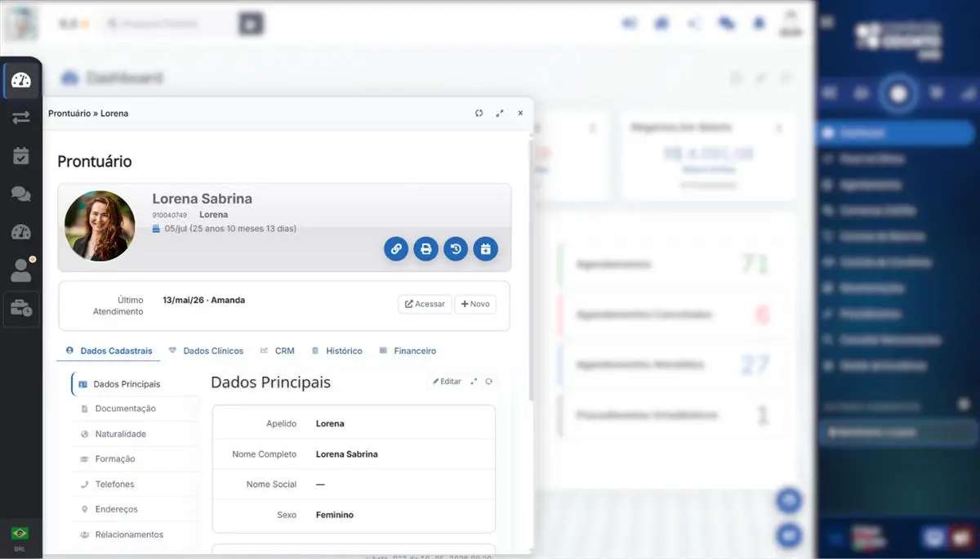
Task: Open the chat bubbles icon in sidebar
Action: pos(21,195)
